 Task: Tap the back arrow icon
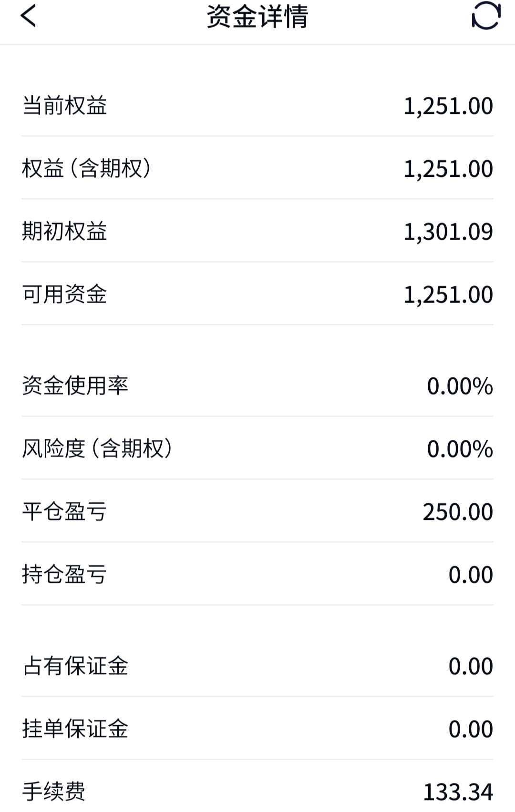click(28, 16)
